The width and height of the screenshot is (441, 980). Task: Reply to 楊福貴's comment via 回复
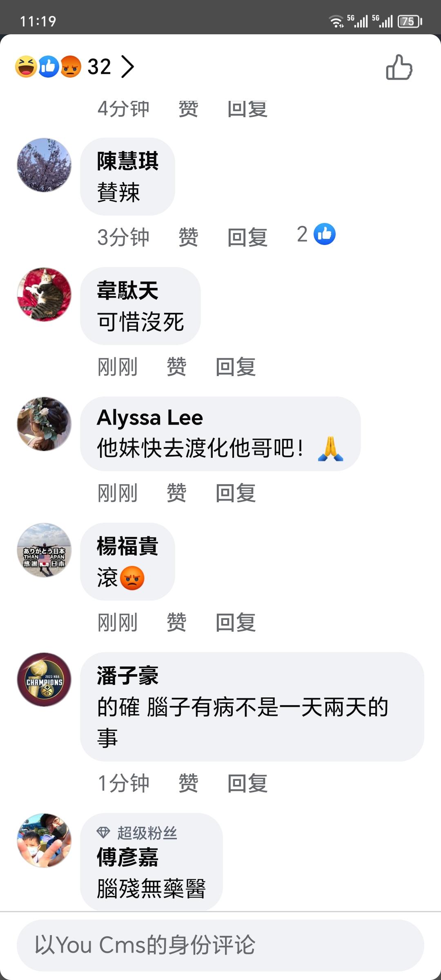pyautogui.click(x=236, y=622)
